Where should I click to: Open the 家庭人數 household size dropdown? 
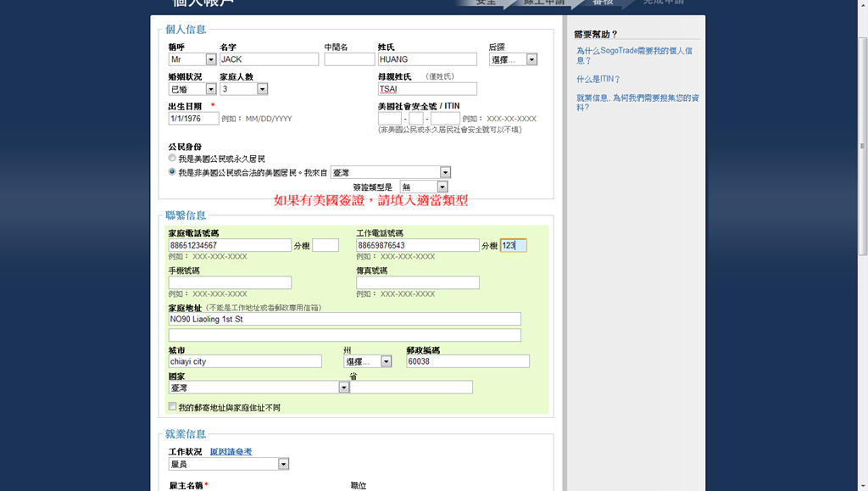coord(244,88)
